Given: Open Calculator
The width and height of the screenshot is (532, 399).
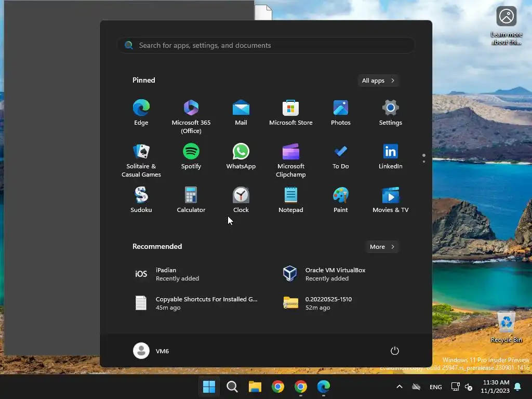Looking at the screenshot, I should [191, 200].
